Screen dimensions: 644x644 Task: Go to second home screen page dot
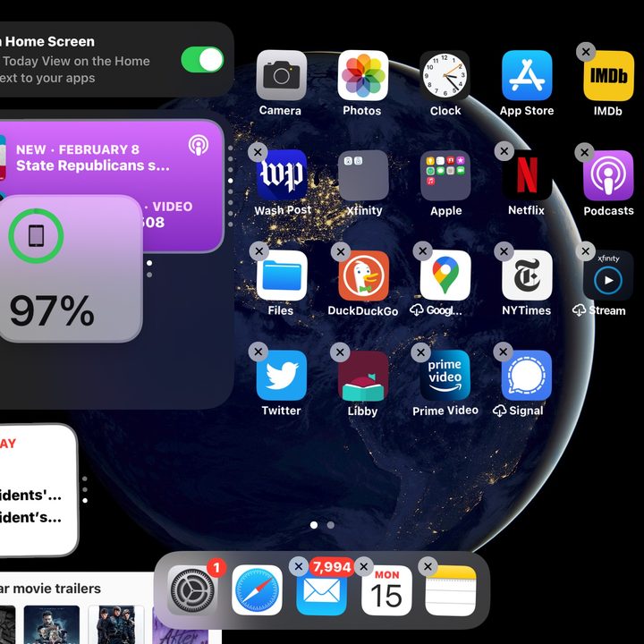coord(331,525)
